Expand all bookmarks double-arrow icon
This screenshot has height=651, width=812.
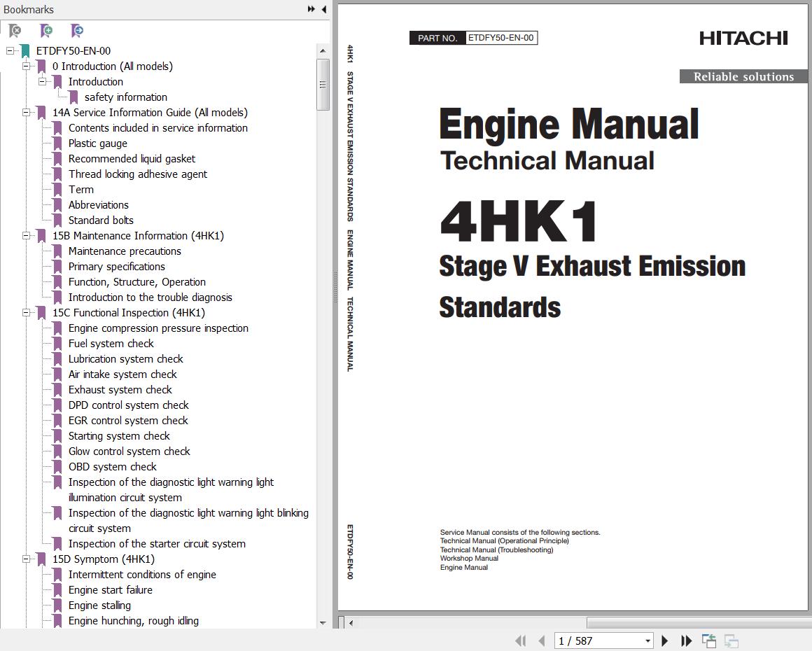[x=311, y=9]
